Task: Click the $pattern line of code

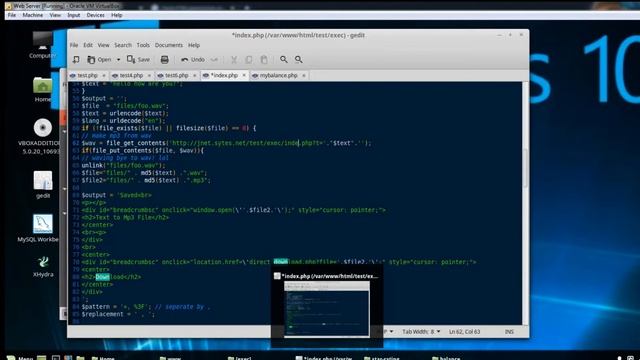Action: [146, 307]
